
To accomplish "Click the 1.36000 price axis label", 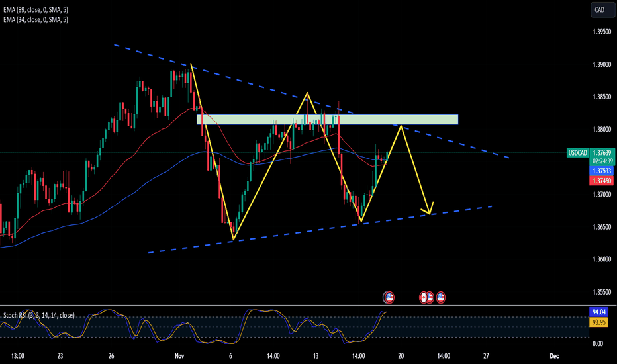I will pyautogui.click(x=602, y=259).
